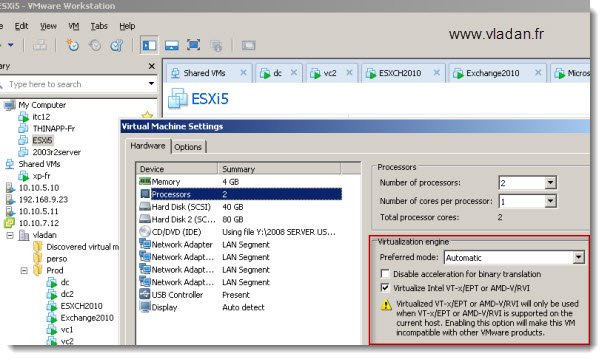Image resolution: width=605 pixels, height=360 pixels.
Task: Open the snapshot manager toolbar icon
Action: [117, 46]
